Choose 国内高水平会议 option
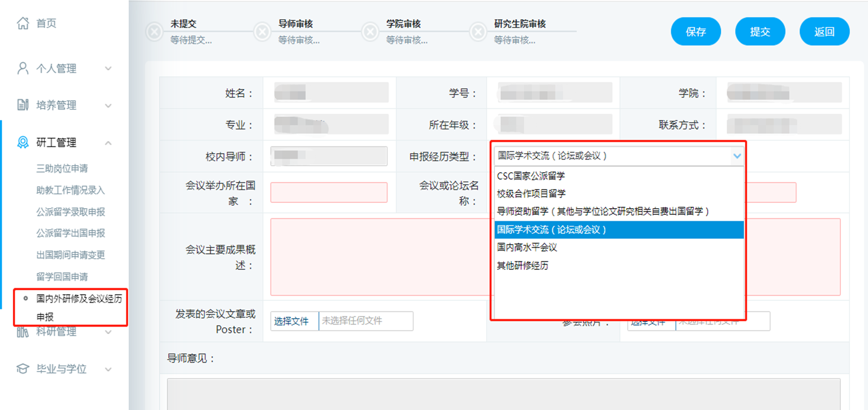Viewport: 868px width, 410px height. [x=527, y=247]
